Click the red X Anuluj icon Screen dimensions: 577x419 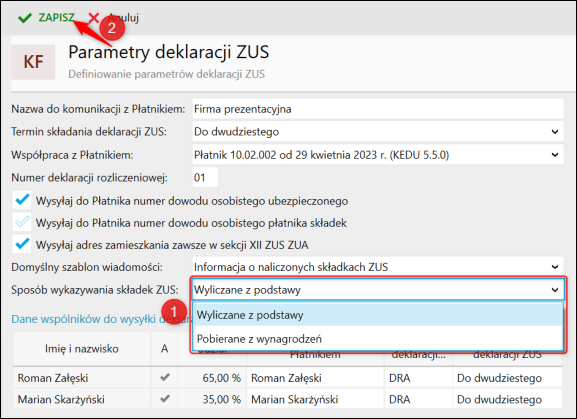tap(94, 18)
